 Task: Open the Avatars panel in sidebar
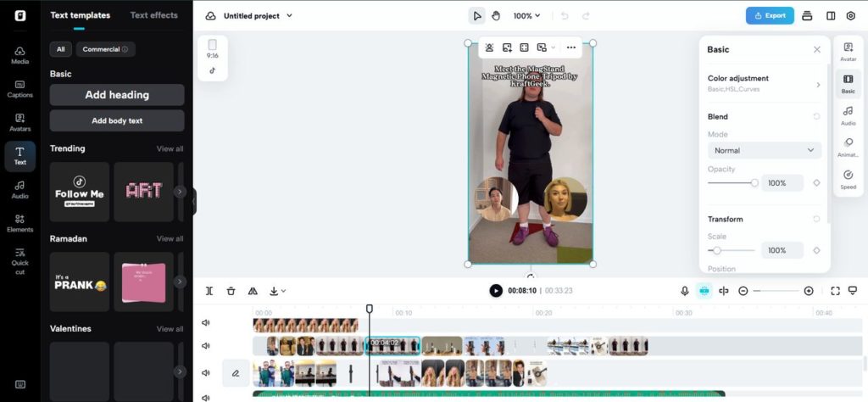click(x=19, y=122)
